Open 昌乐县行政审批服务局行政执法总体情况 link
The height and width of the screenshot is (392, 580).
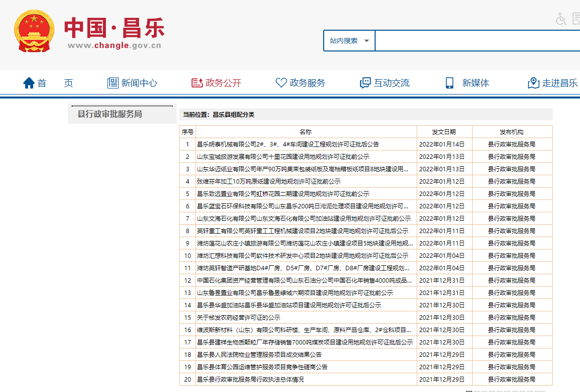point(250,380)
